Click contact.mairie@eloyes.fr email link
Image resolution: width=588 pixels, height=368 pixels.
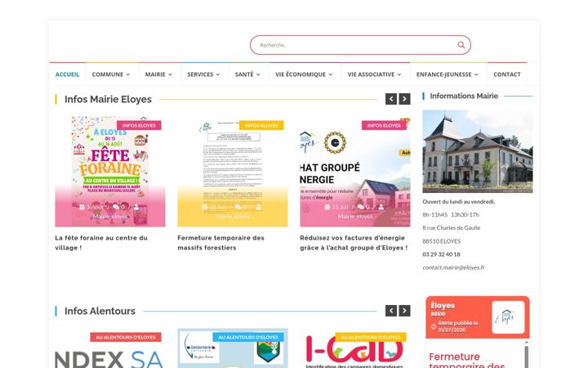453,267
